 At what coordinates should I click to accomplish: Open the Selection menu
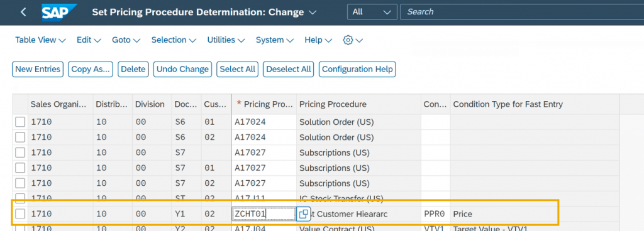point(174,40)
